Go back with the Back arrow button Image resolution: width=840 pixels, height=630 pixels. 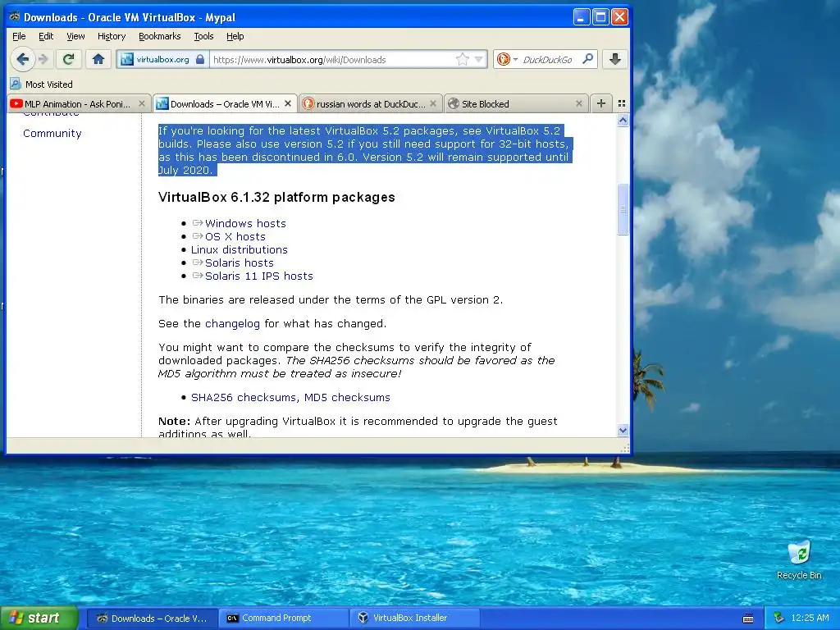pos(22,59)
